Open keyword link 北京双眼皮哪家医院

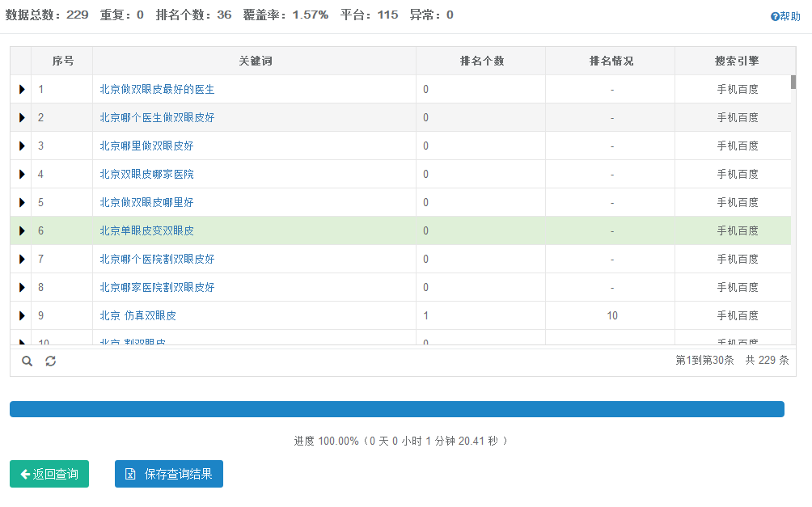(146, 174)
